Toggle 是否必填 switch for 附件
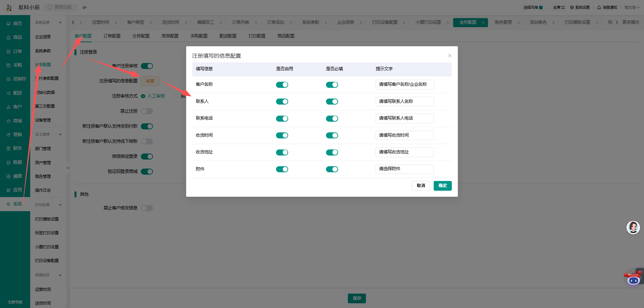This screenshot has width=644, height=308. (x=332, y=169)
